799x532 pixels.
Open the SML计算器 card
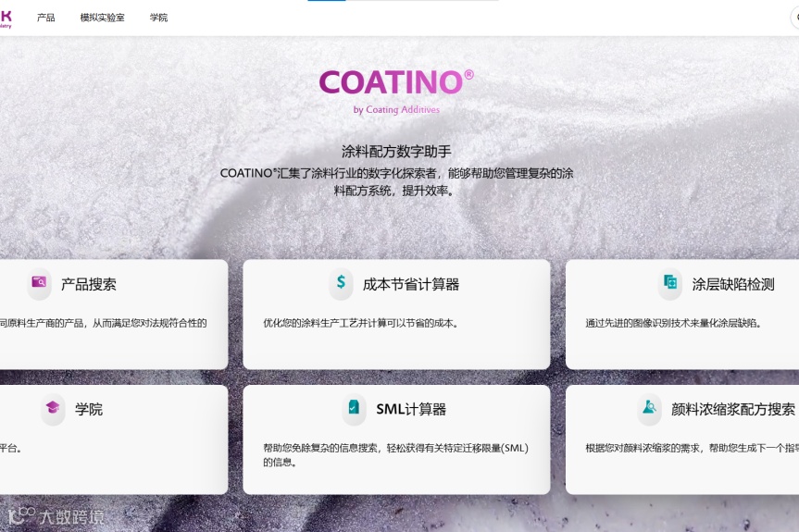(x=396, y=439)
